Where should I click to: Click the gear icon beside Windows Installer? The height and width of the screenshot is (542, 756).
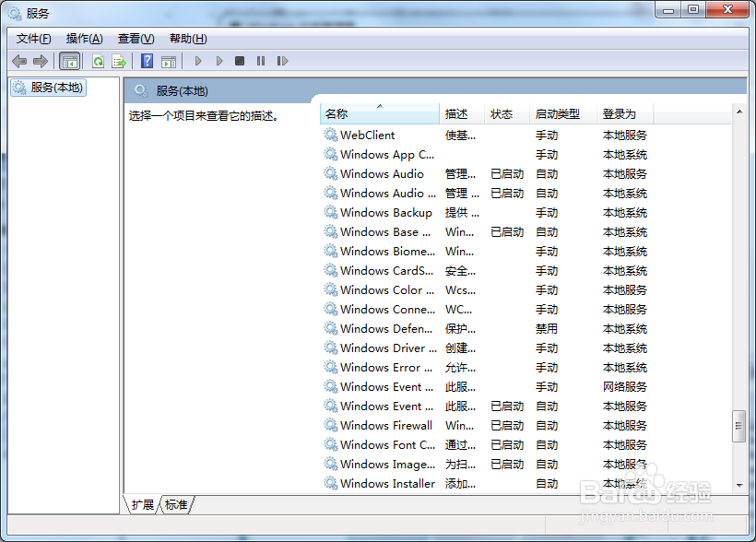tap(331, 483)
